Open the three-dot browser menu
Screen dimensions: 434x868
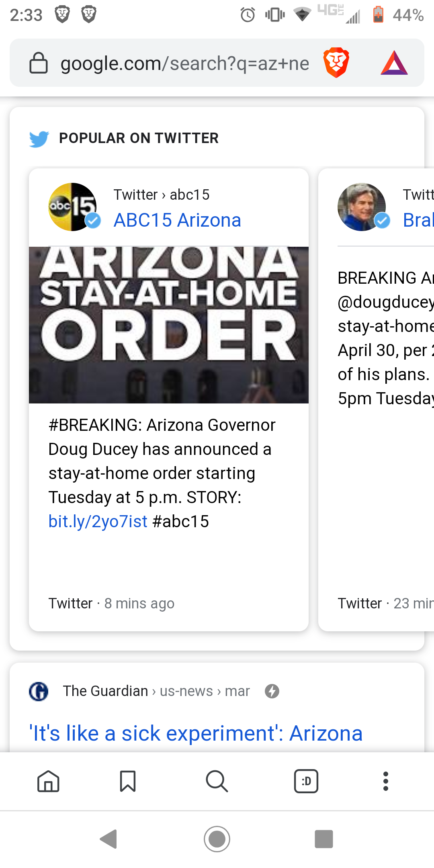[x=386, y=781]
